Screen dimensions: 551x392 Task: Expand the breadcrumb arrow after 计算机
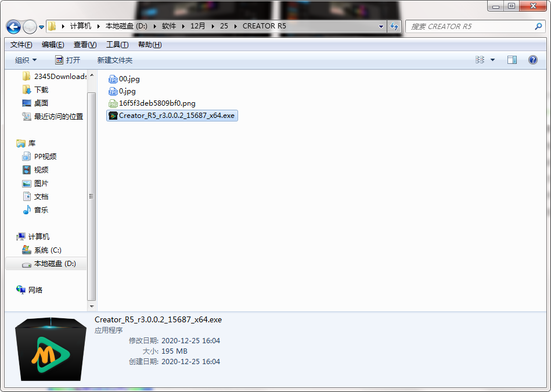point(98,26)
